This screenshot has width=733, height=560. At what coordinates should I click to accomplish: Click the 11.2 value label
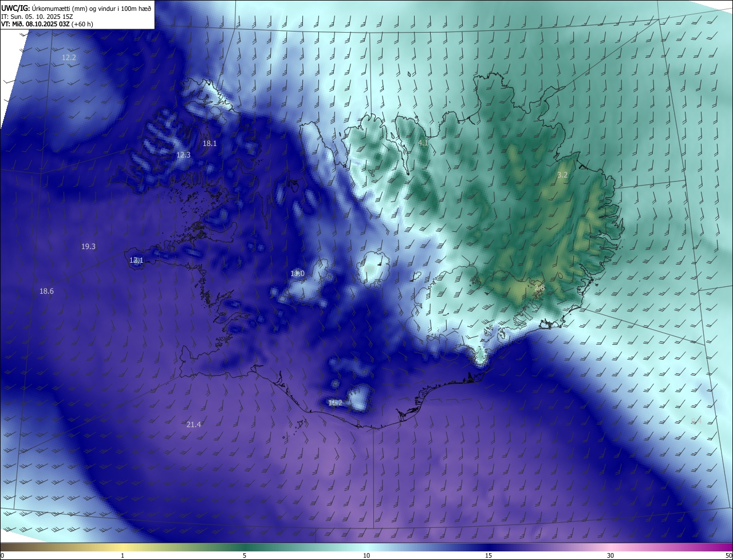coord(335,403)
